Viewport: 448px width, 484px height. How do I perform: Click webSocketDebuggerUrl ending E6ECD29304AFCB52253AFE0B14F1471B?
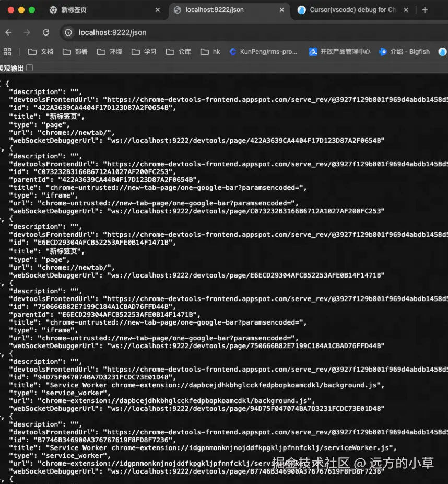[x=197, y=275]
